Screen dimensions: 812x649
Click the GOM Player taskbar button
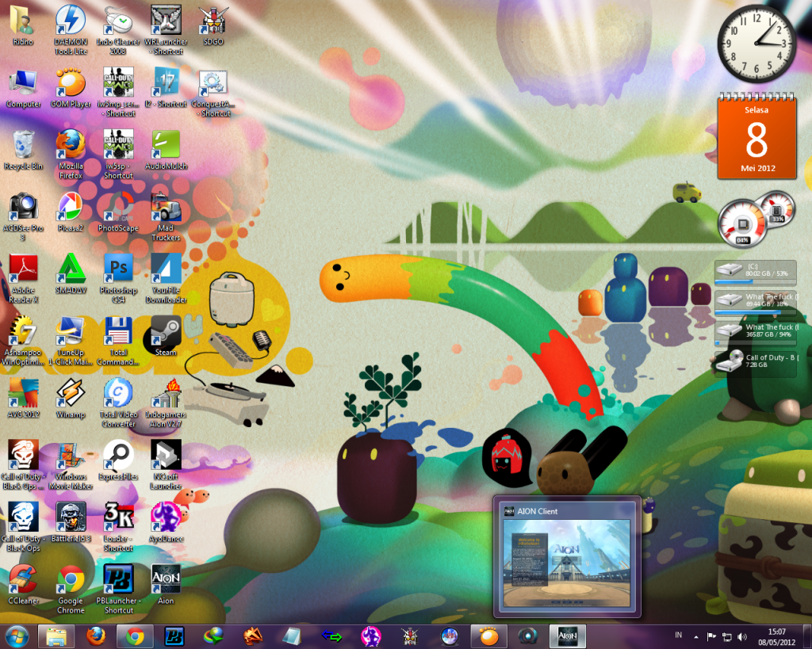pyautogui.click(x=488, y=636)
